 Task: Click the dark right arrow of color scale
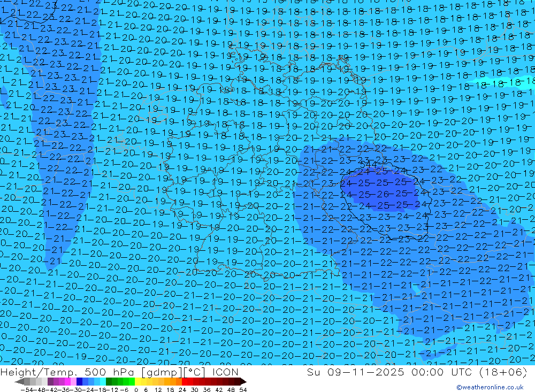(243, 381)
